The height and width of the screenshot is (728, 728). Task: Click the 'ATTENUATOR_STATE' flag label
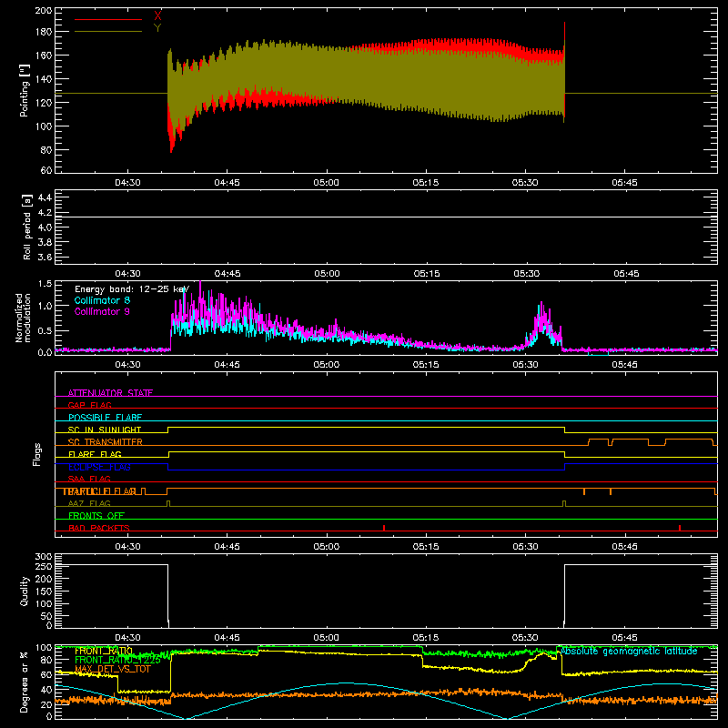pyautogui.click(x=110, y=393)
